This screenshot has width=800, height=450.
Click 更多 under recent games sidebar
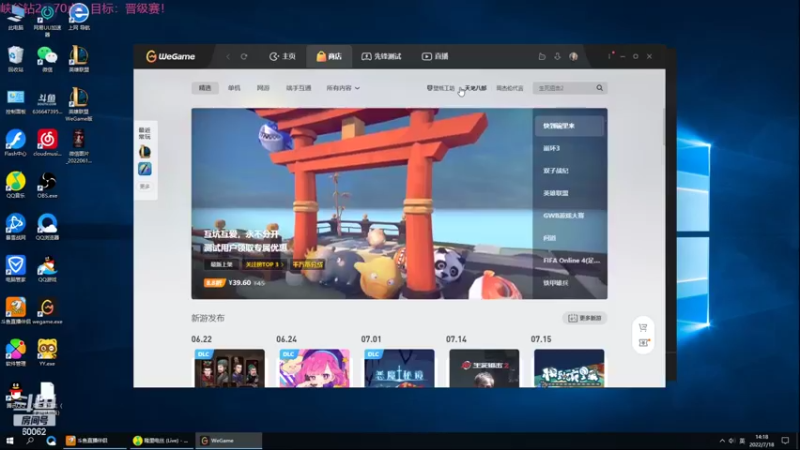(x=145, y=187)
